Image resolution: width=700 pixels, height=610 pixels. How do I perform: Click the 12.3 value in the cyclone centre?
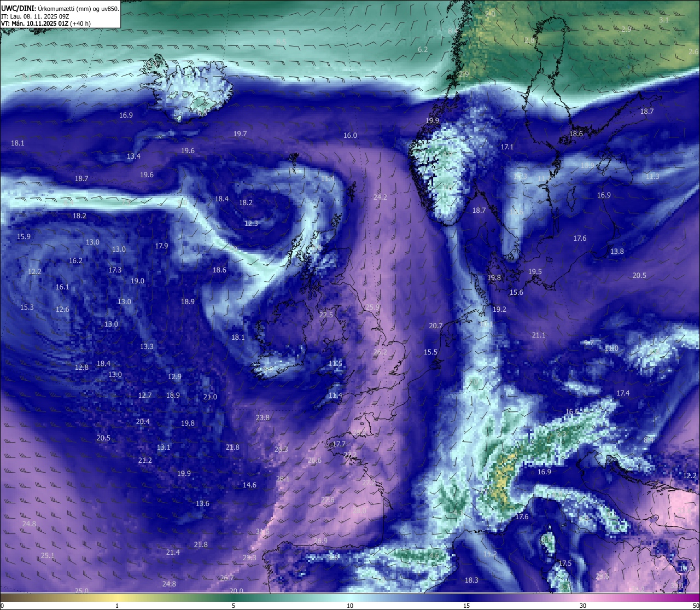251,223
